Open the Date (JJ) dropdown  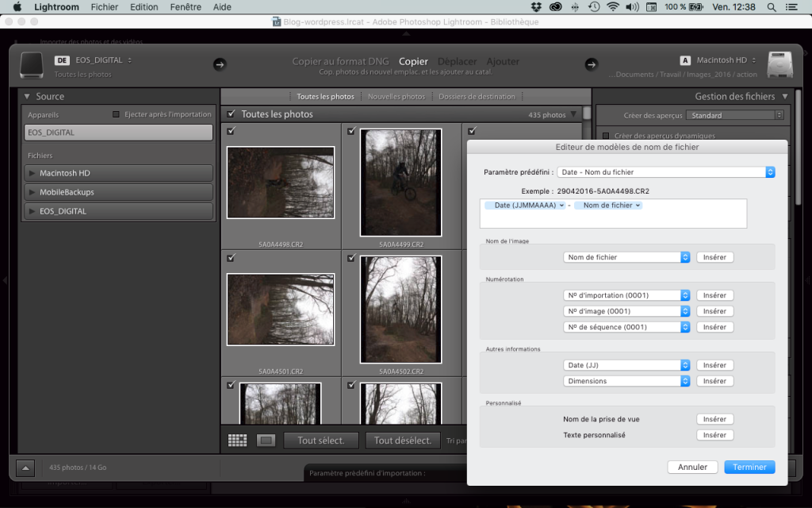(626, 365)
